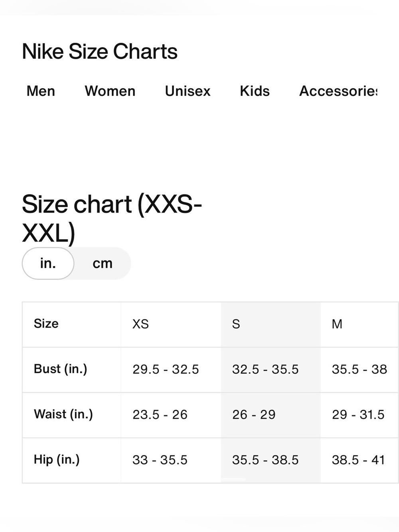Switch measurements to cm
Screen dimensions: 399x532
click(103, 263)
